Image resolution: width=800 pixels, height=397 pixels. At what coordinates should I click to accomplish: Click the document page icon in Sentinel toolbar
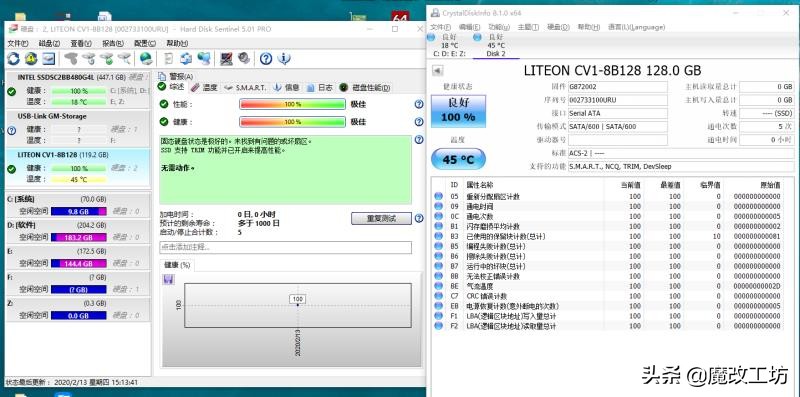[169, 59]
